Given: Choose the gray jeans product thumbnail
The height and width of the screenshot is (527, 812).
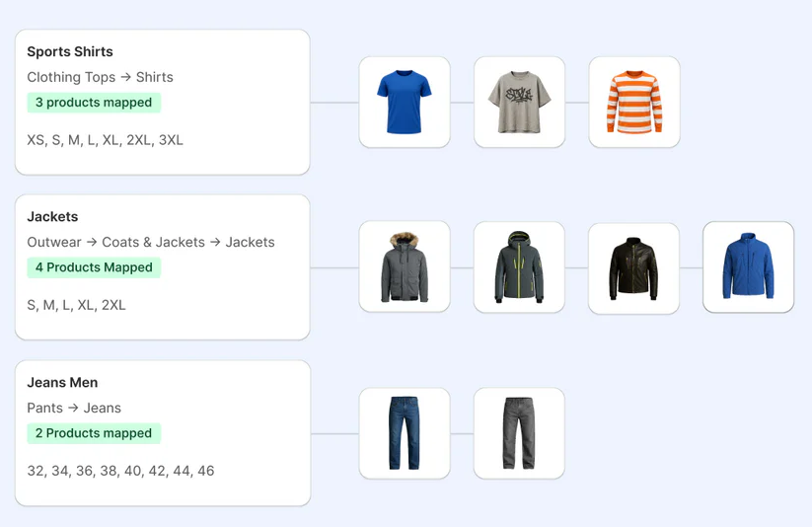Looking at the screenshot, I should coord(519,433).
